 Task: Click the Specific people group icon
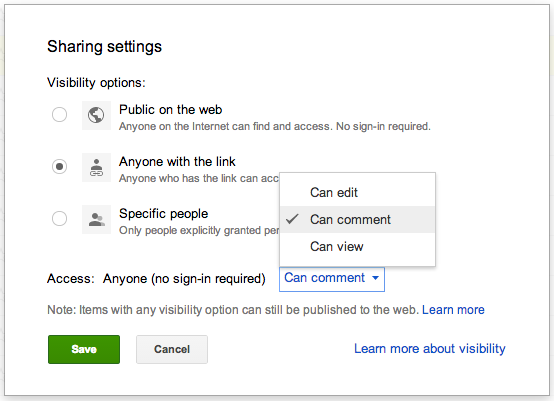click(x=96, y=219)
